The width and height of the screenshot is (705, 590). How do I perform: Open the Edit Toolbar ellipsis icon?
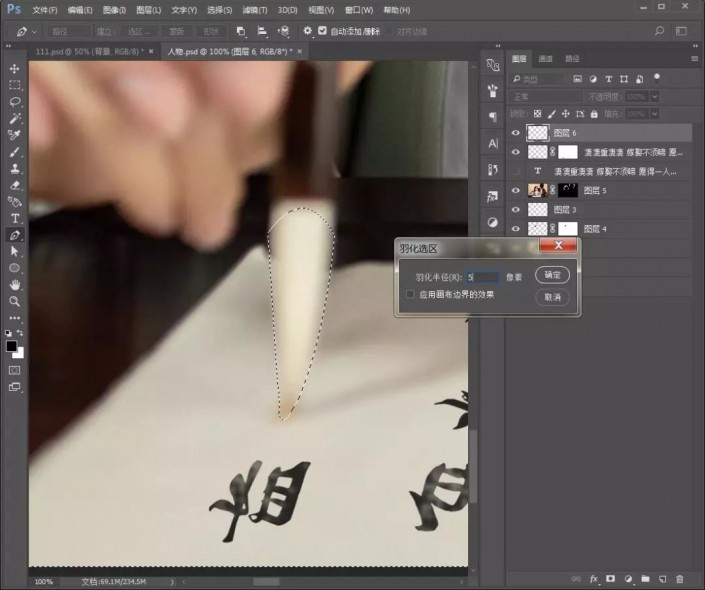14,318
